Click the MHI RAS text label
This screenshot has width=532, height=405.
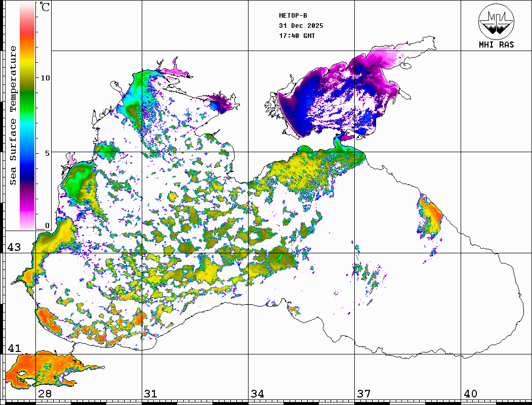click(496, 44)
